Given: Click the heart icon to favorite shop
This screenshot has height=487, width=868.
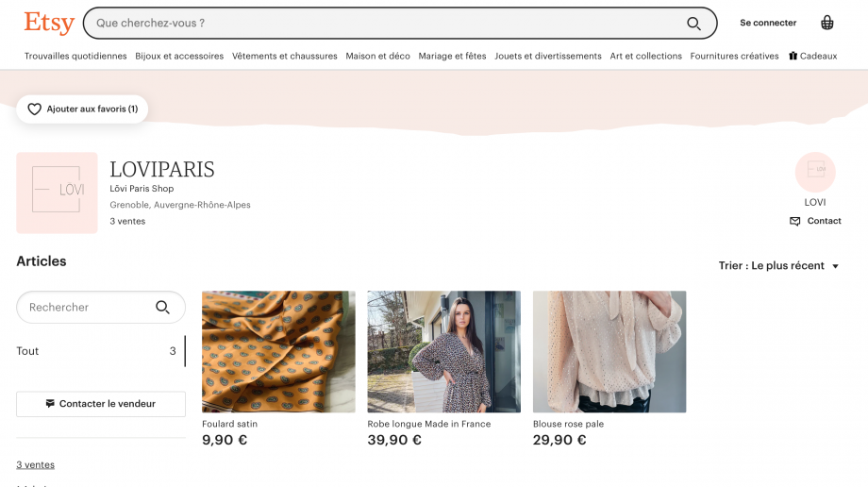Looking at the screenshot, I should (34, 109).
